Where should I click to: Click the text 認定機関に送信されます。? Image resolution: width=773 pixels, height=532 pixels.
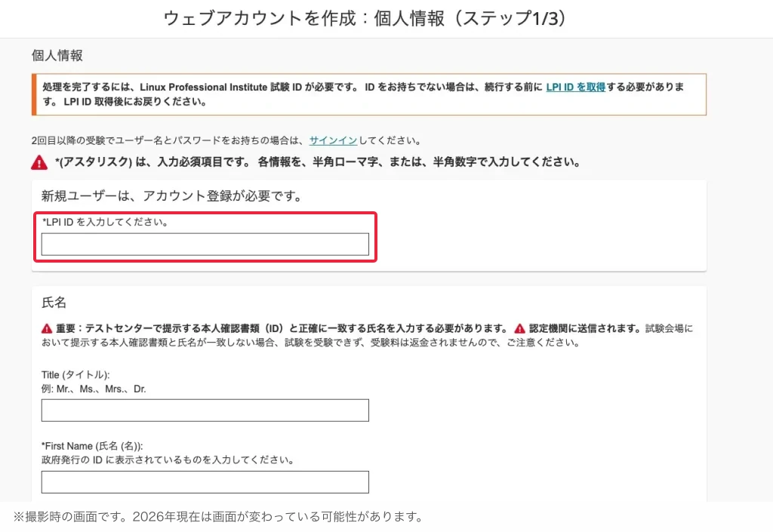[586, 328]
